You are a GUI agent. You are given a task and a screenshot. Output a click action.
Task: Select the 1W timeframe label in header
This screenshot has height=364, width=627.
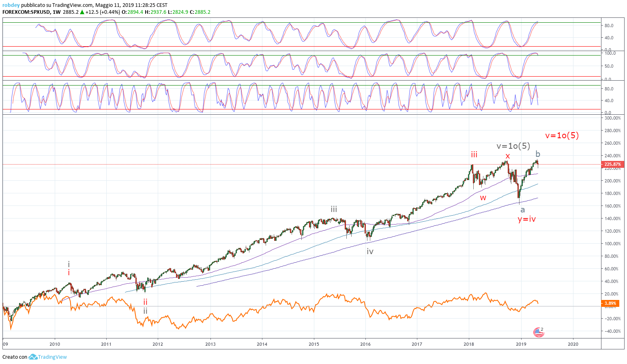pyautogui.click(x=56, y=12)
